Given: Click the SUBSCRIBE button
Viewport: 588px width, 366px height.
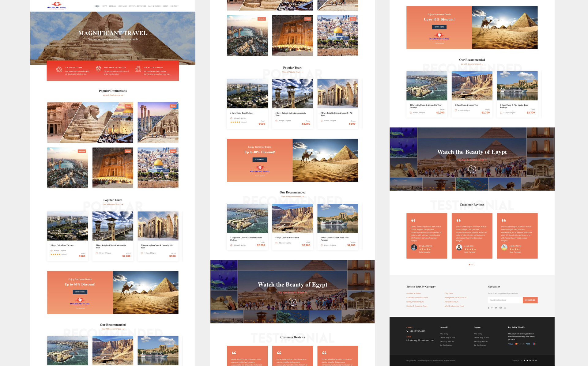Looking at the screenshot, I should pyautogui.click(x=530, y=300).
